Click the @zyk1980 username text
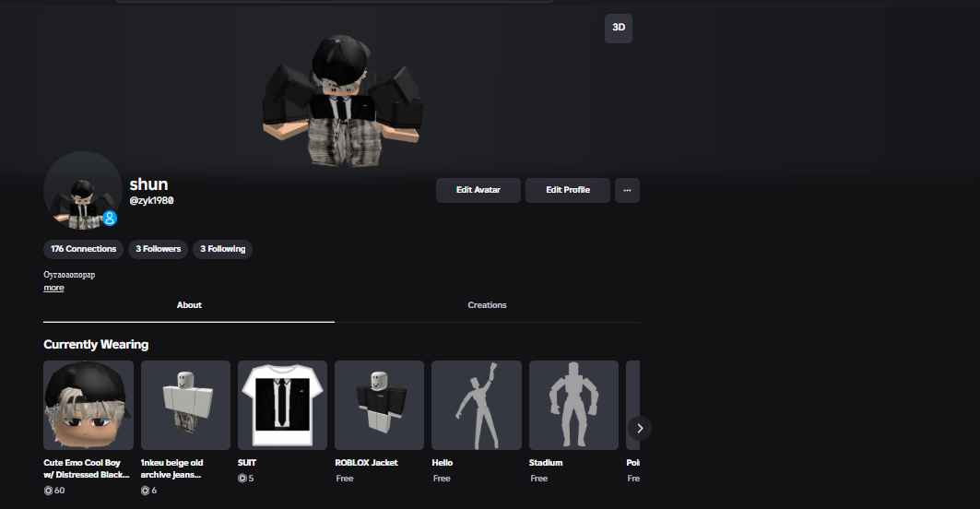 (x=151, y=201)
